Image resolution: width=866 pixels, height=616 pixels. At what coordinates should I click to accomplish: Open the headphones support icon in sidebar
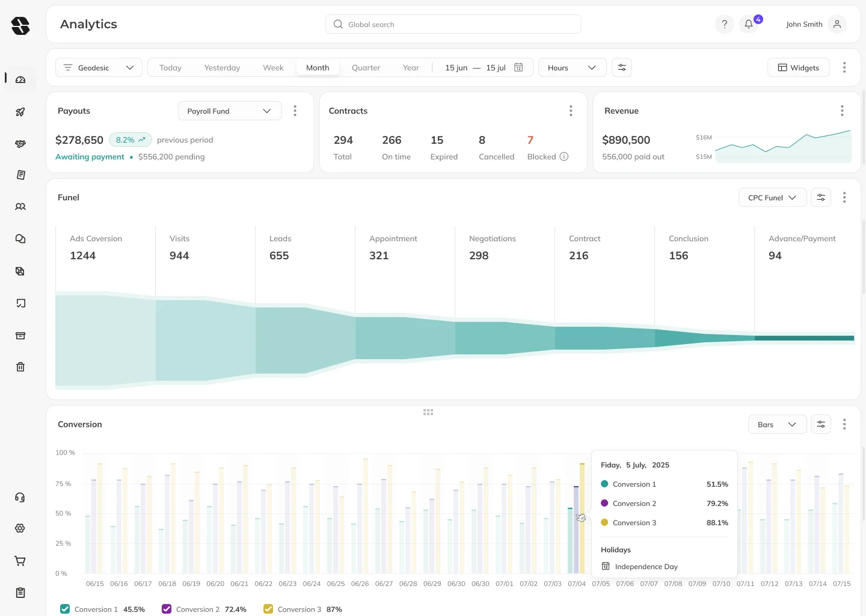click(x=20, y=497)
